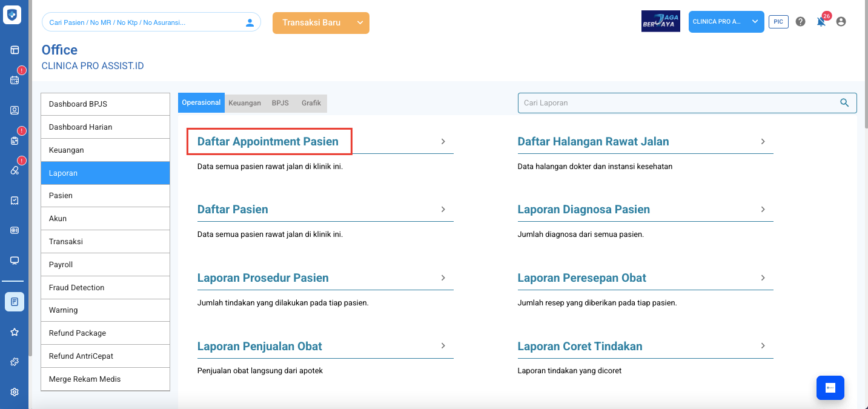Switch to the Keuangan tab
Viewport: 868px width, 409px height.
pyautogui.click(x=245, y=103)
